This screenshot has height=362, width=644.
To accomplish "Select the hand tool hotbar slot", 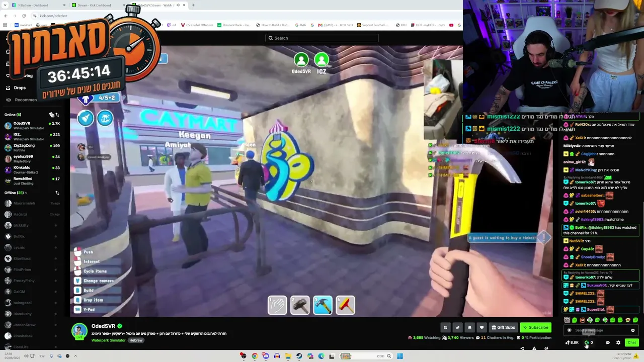I will click(x=277, y=305).
